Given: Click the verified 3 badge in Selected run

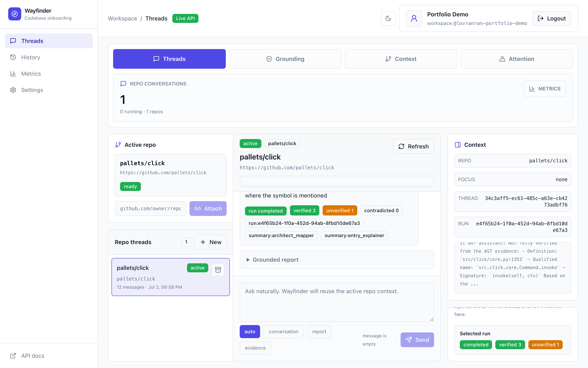Looking at the screenshot, I should click(x=510, y=345).
